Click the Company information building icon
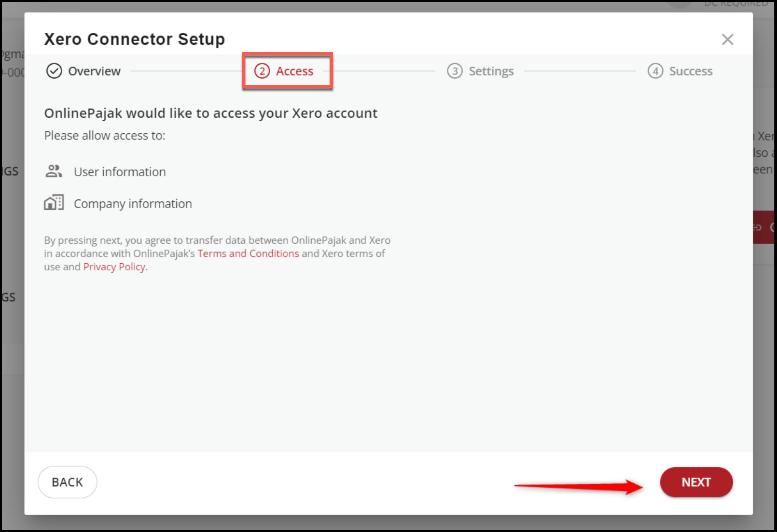Viewport: 777px width, 532px height. 54,203
